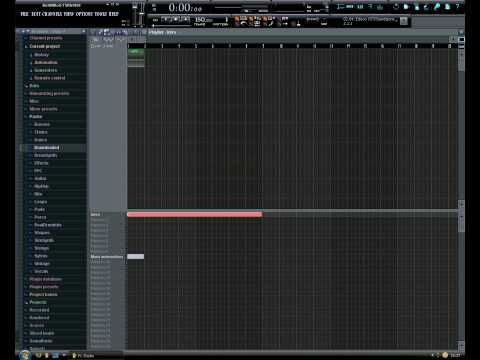Open the Drumsynth folder
Screen dimensions: 480x360
(x=46, y=155)
